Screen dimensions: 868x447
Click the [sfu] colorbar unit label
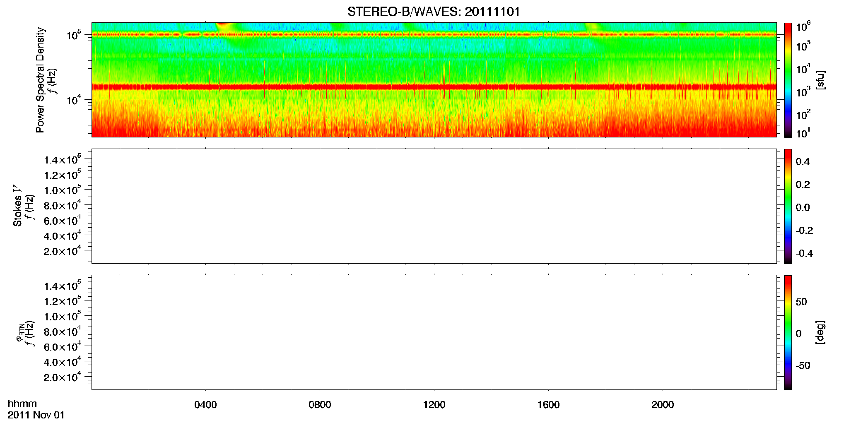tap(820, 80)
